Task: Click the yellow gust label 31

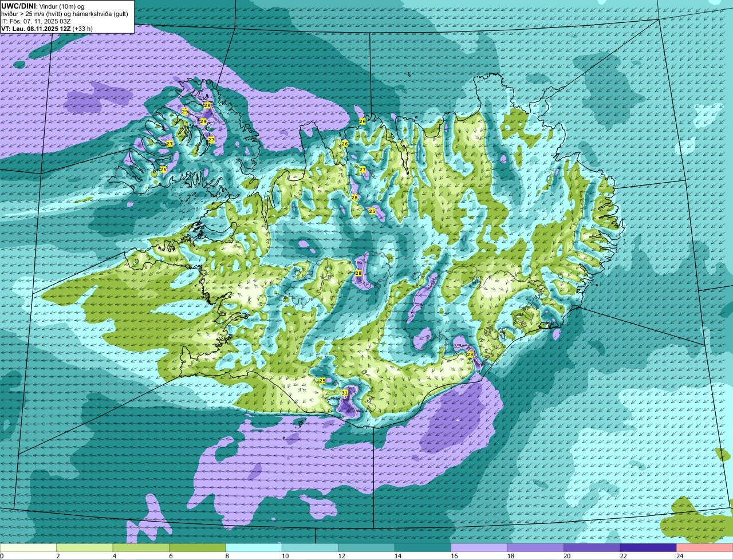Action: 344,393
